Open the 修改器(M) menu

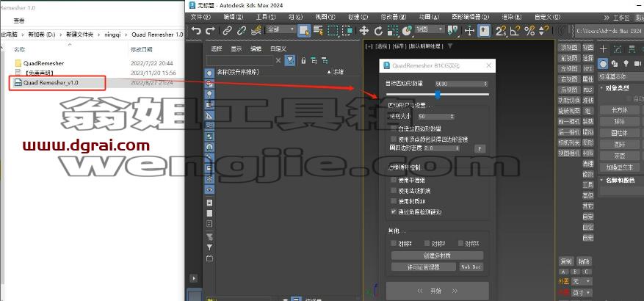(393, 17)
